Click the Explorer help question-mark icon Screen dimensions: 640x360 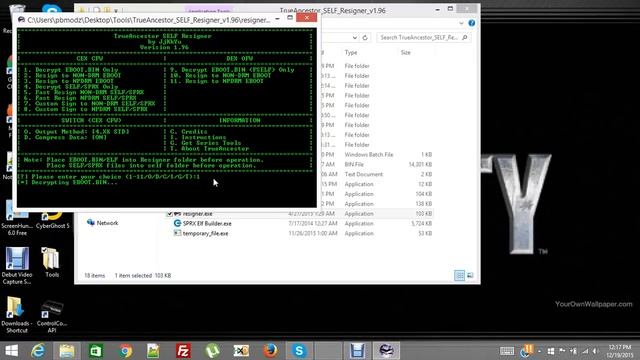[472, 23]
